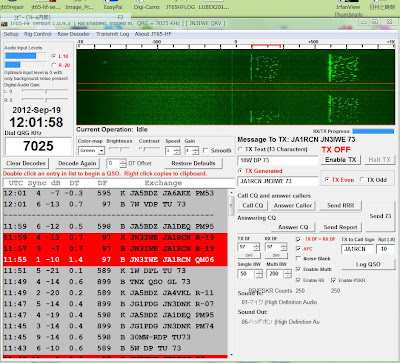Select red row JN3IWE JA1RCN QM06
Screen dimensions: 400x363
115,260
